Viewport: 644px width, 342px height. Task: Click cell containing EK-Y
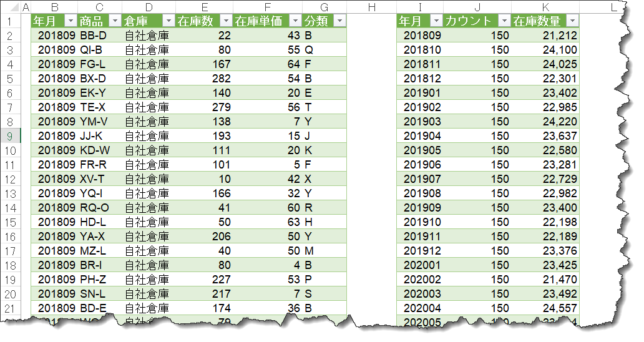coord(99,93)
